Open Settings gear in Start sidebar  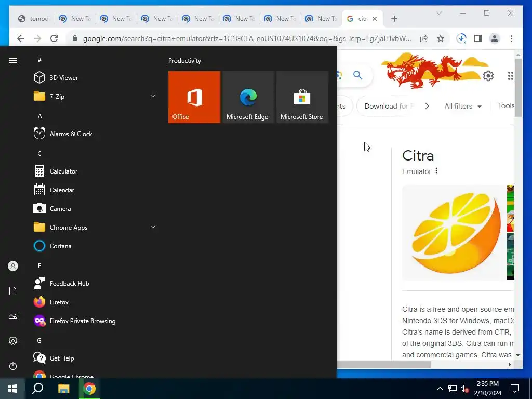(x=13, y=341)
